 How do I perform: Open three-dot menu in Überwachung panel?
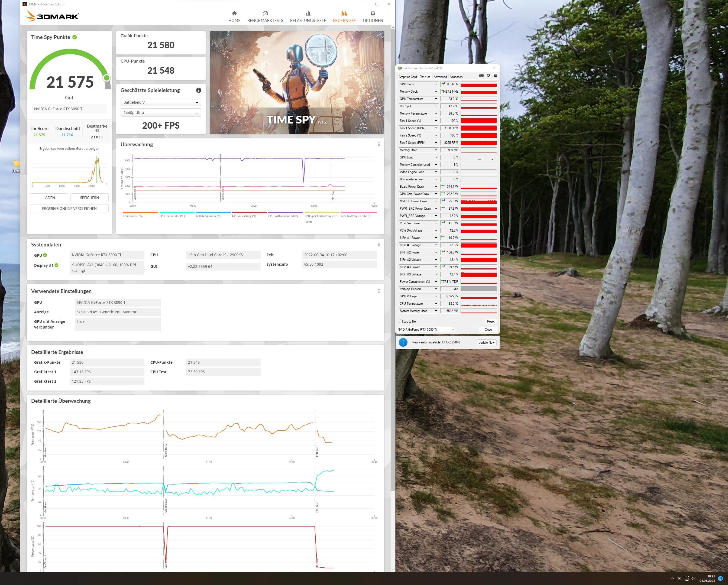coord(378,144)
